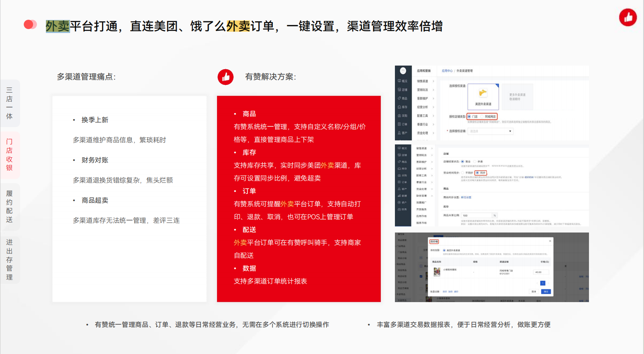Click the product thumbnail in 改价格 dialog
The image size is (644, 354).
coord(437,272)
